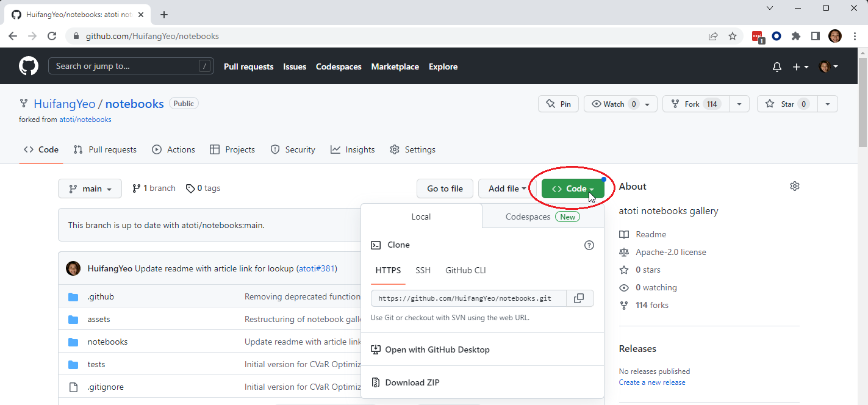868x405 pixels.
Task: Select the Local tab in Code popup
Action: (421, 217)
